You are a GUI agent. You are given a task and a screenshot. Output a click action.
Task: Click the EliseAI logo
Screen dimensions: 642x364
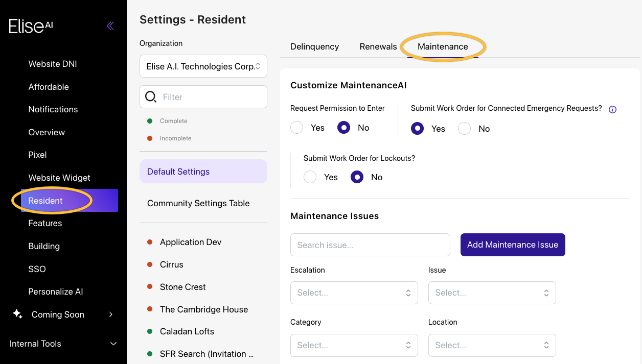31,26
